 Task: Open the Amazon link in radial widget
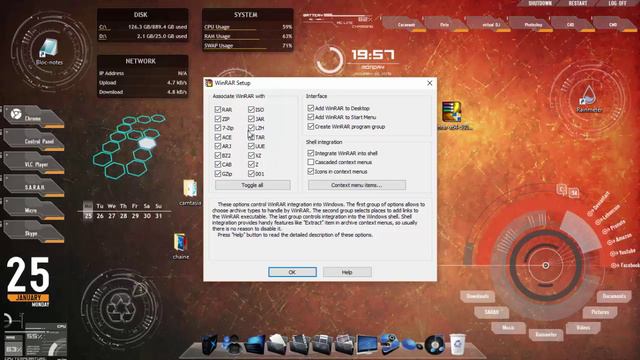[620, 239]
